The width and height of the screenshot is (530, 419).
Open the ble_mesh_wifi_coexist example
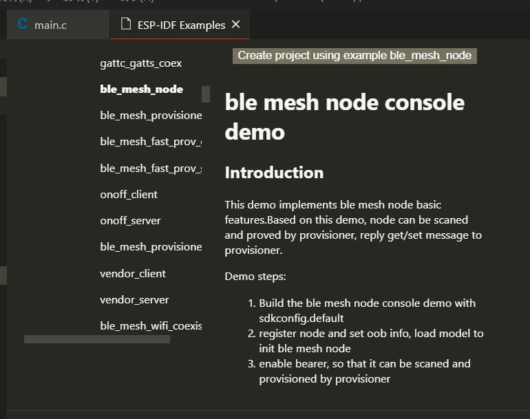pyautogui.click(x=151, y=326)
